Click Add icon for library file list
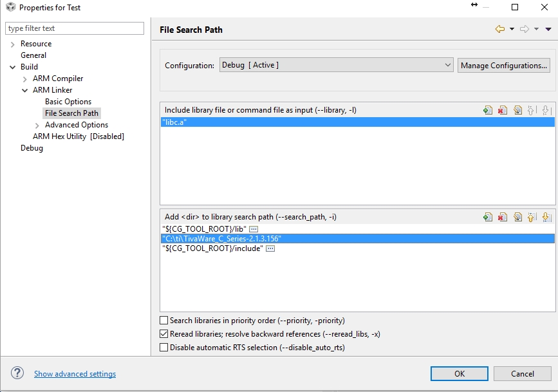The width and height of the screenshot is (558, 392). (x=488, y=110)
